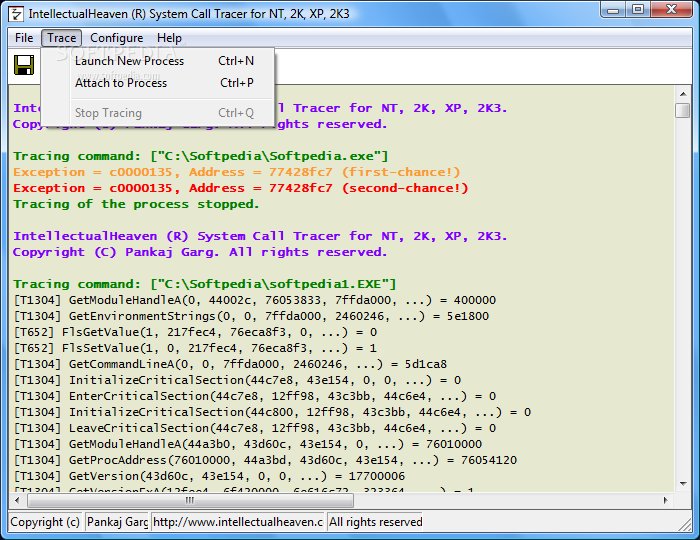The width and height of the screenshot is (700, 540).
Task: Click All rights reserved status pane
Action: 375,522
